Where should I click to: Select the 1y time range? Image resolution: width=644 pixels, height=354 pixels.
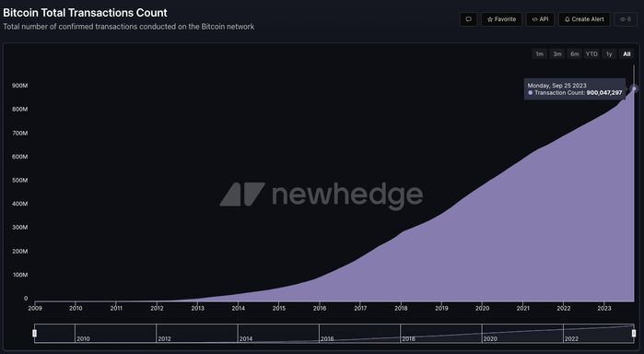(609, 53)
